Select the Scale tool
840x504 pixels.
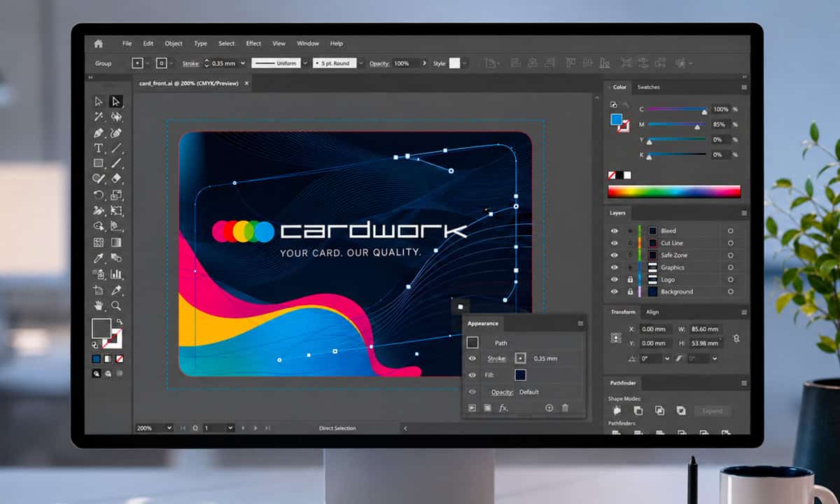tap(116, 195)
